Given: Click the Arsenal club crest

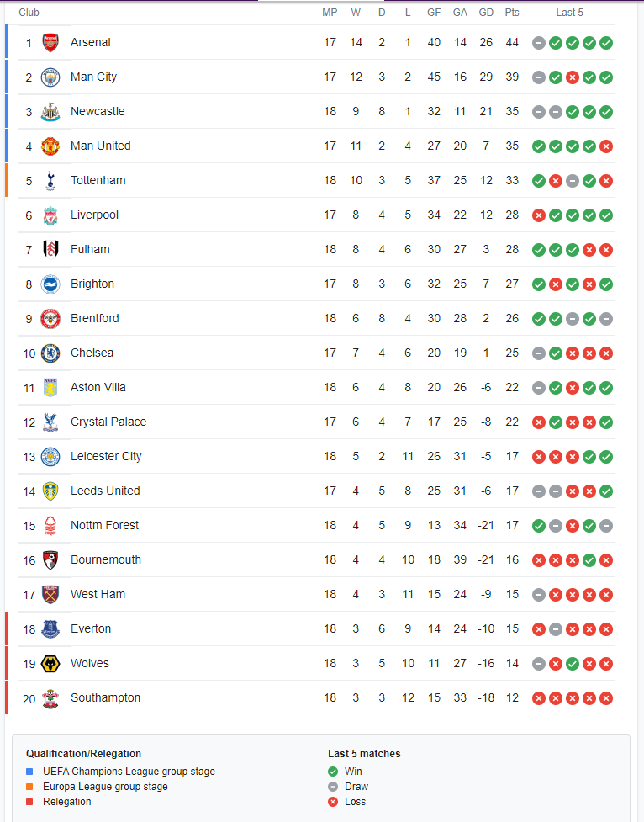Looking at the screenshot, I should click(50, 42).
